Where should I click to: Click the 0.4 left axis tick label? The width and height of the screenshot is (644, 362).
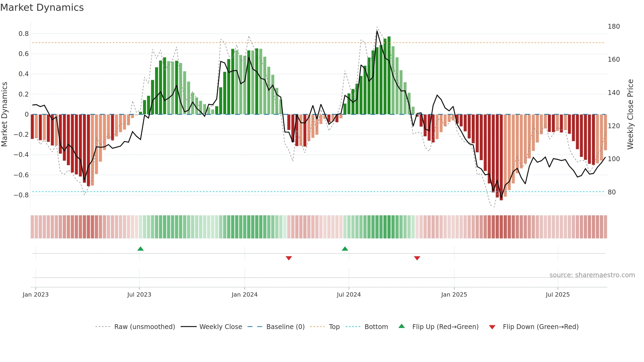pos(24,74)
